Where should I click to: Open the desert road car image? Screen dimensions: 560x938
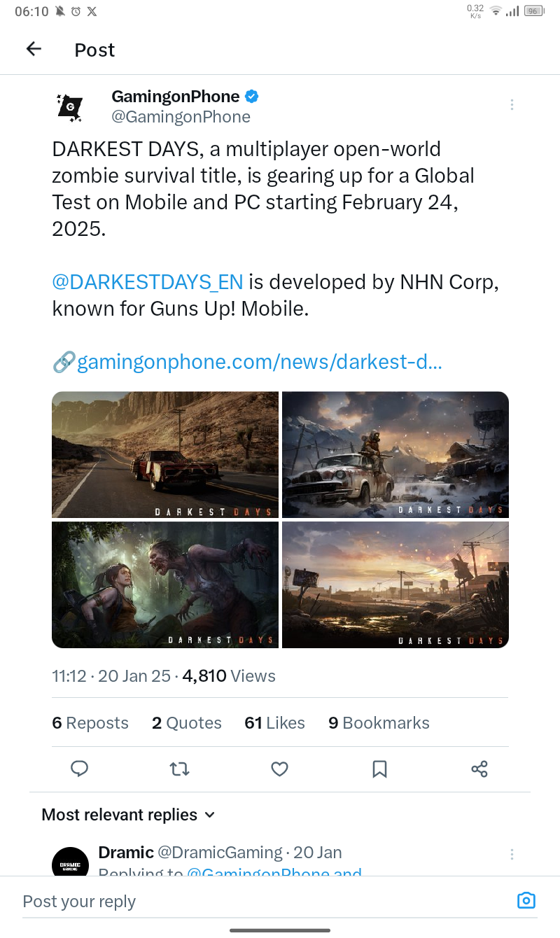165,454
